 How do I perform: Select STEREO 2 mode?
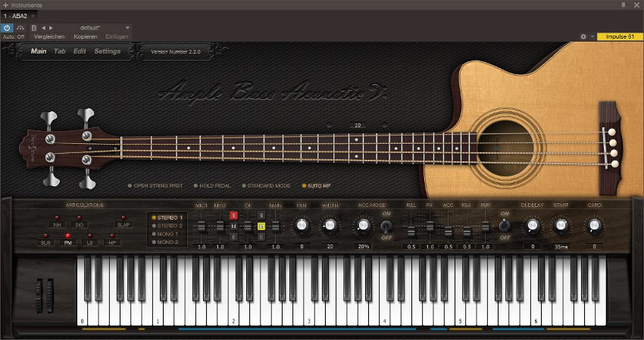[167, 226]
